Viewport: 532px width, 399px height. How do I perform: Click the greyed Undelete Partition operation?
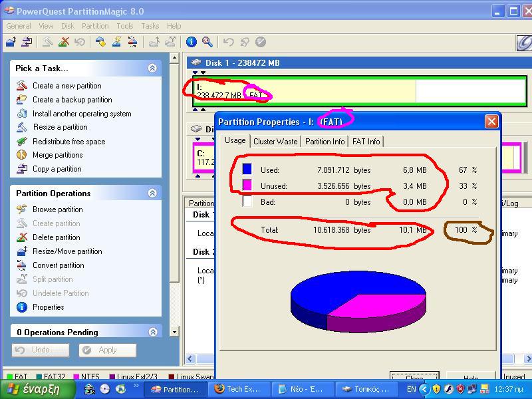[x=61, y=293]
